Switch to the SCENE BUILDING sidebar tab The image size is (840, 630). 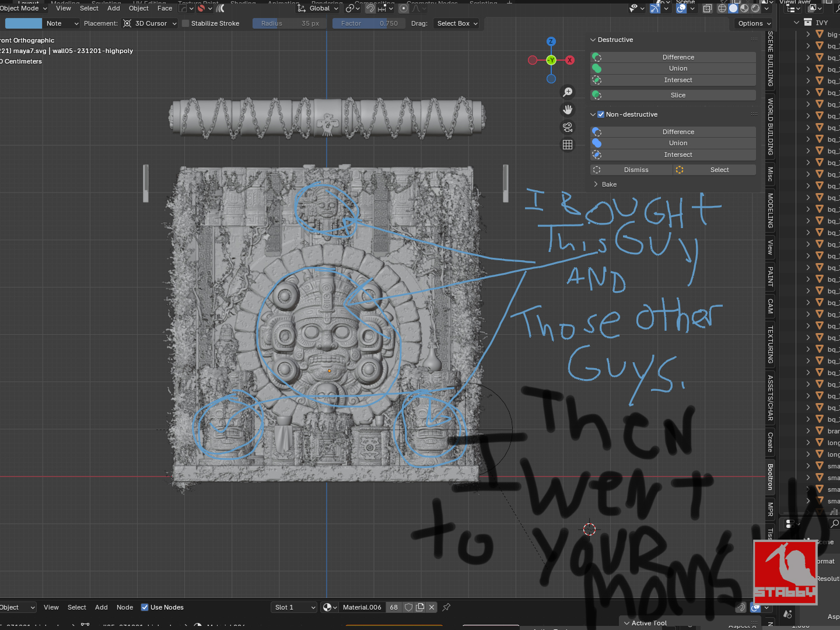pyautogui.click(x=770, y=59)
